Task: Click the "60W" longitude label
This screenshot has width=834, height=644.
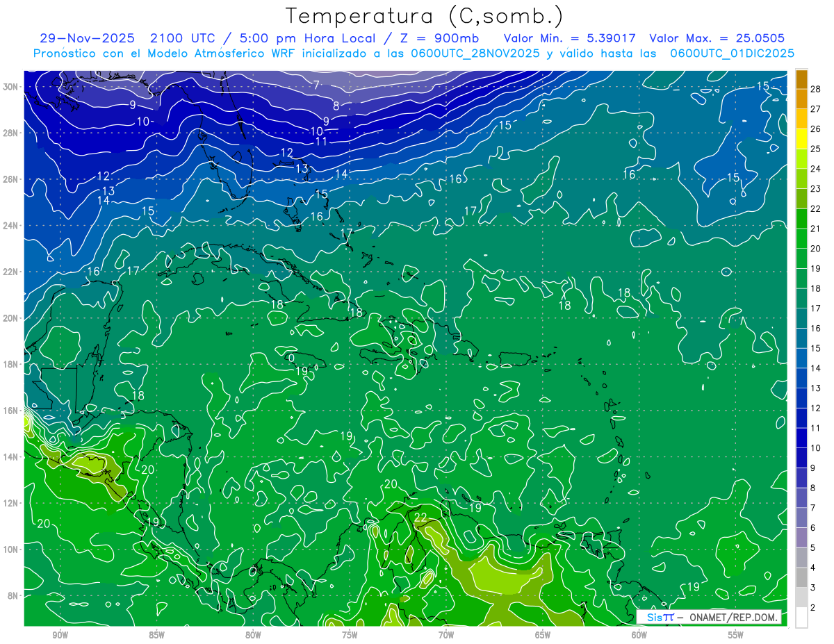Action: 639,635
